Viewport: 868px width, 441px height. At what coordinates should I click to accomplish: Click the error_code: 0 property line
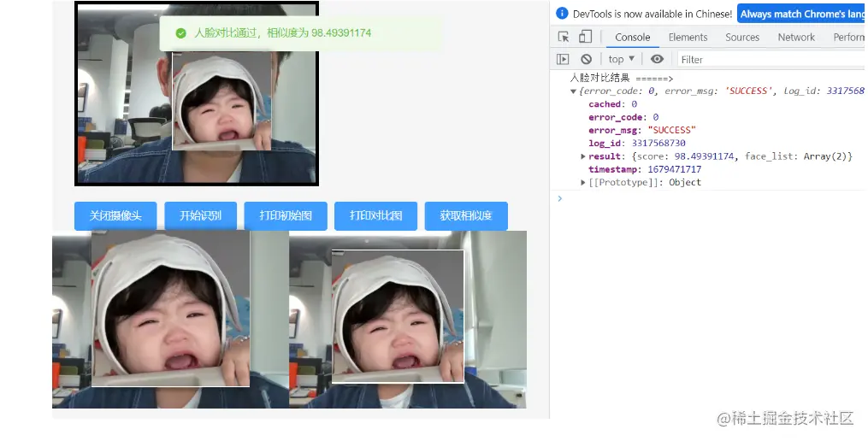[623, 117]
